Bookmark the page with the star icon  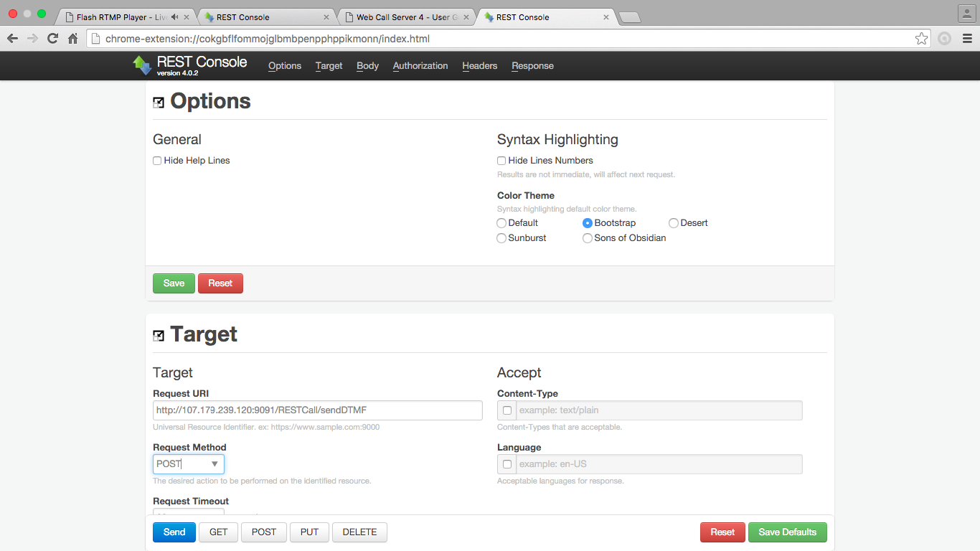pyautogui.click(x=921, y=39)
